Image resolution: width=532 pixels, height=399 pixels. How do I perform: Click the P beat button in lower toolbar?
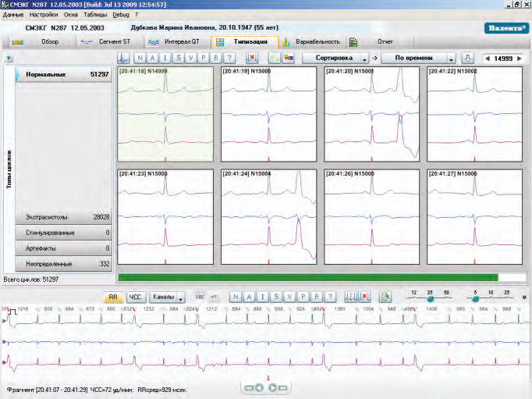(304, 297)
